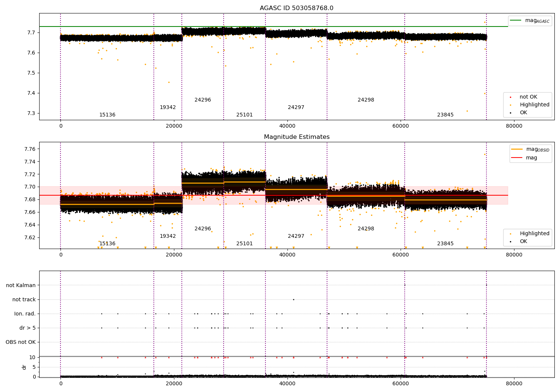Screen dimensions: 560x392
Task: Click obsid label 24297 in middle plot
Action: click(296, 236)
